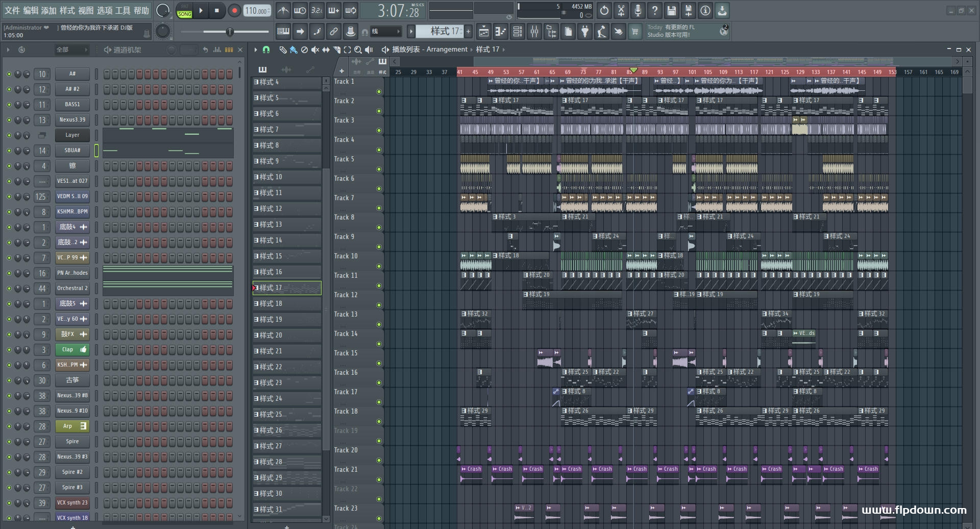
Task: Select the Slice tool in playlist toolbar
Action: (x=336, y=50)
